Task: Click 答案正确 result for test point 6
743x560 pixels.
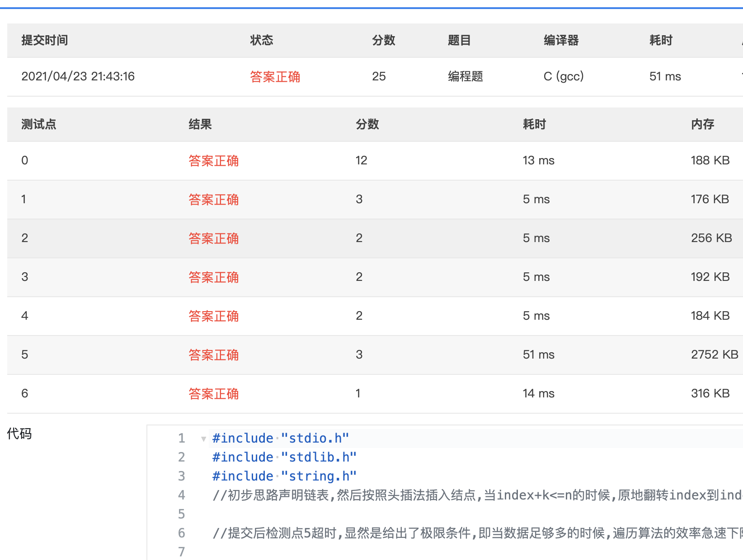Action: pyautogui.click(x=213, y=394)
